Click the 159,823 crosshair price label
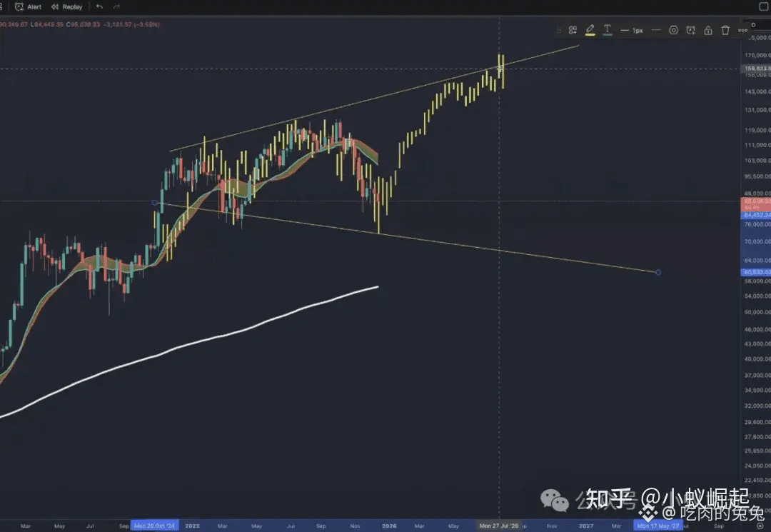The image size is (771, 532). coord(756,69)
